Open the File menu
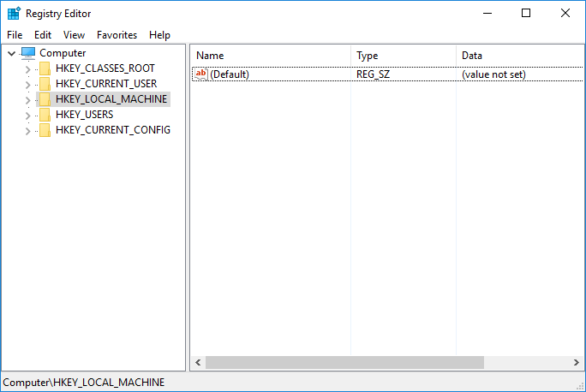This screenshot has height=392, width=586. click(x=15, y=35)
